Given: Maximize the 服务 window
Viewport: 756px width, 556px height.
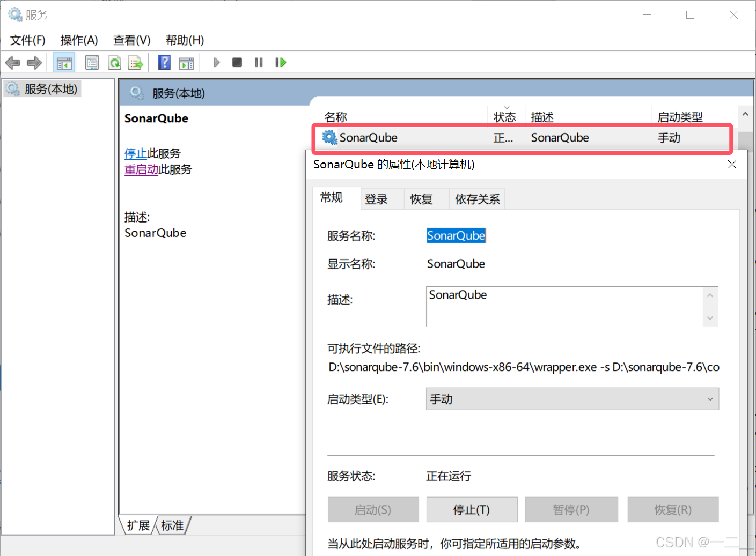Looking at the screenshot, I should tap(691, 15).
